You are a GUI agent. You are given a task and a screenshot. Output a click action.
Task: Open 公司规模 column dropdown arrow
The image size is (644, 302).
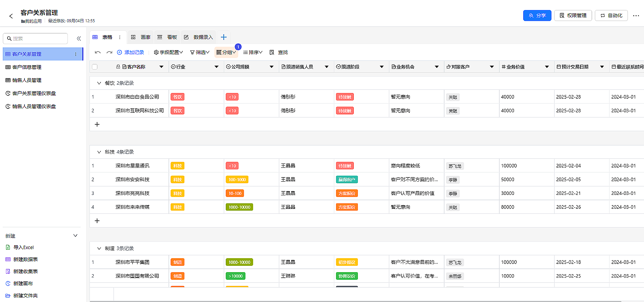coord(272,67)
